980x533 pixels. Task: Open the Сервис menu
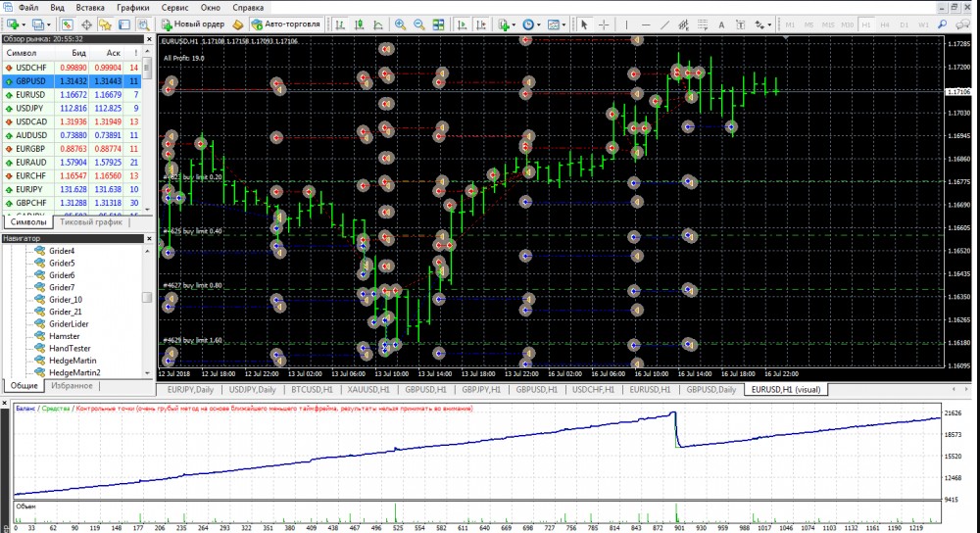pos(174,8)
